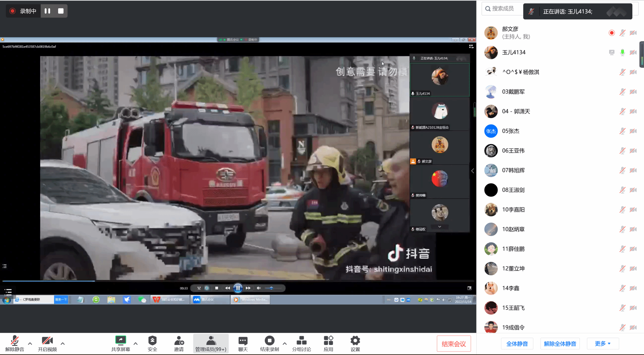644x355 pixels.
Task: Stop recording with the 结束录制 icon
Action: coord(269,341)
